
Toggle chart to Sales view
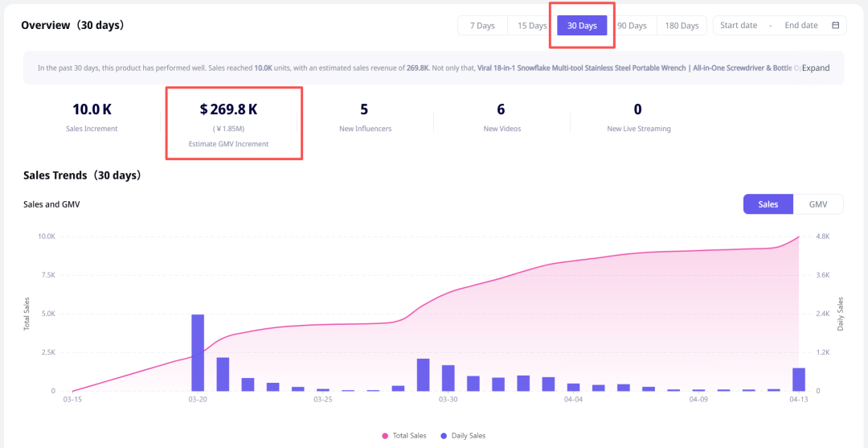[x=768, y=204]
